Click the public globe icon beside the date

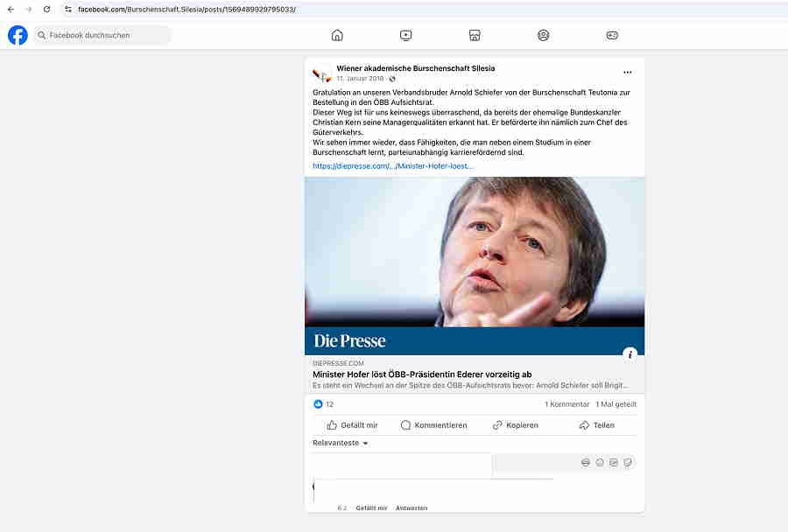[392, 79]
